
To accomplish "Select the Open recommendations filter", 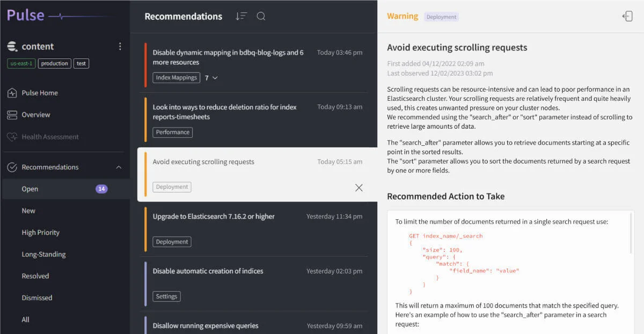I will (x=30, y=189).
